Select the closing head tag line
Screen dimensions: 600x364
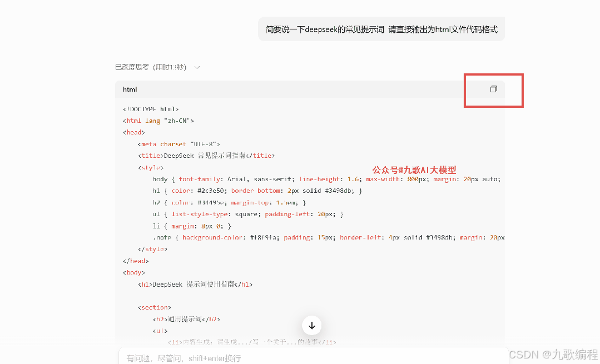[136, 261]
